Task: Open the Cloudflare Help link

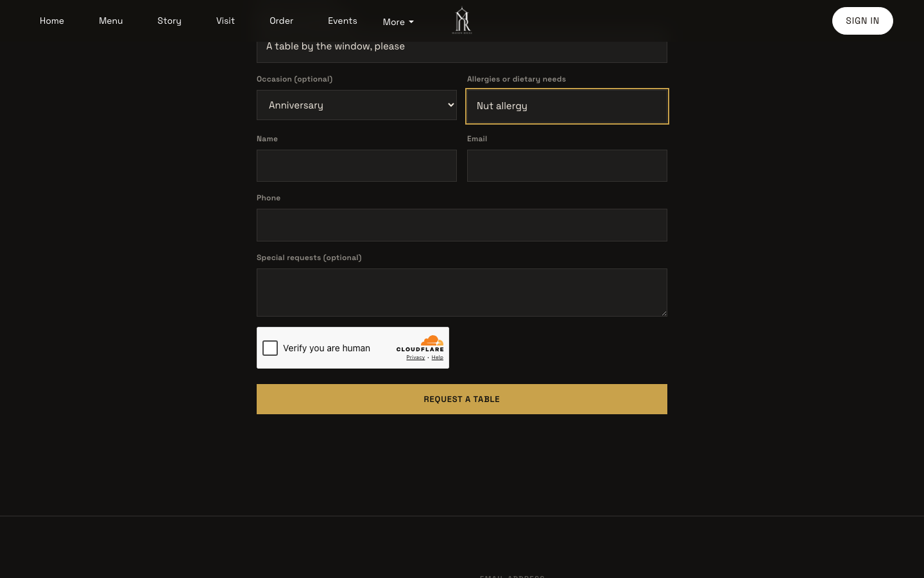Action: coord(437,358)
